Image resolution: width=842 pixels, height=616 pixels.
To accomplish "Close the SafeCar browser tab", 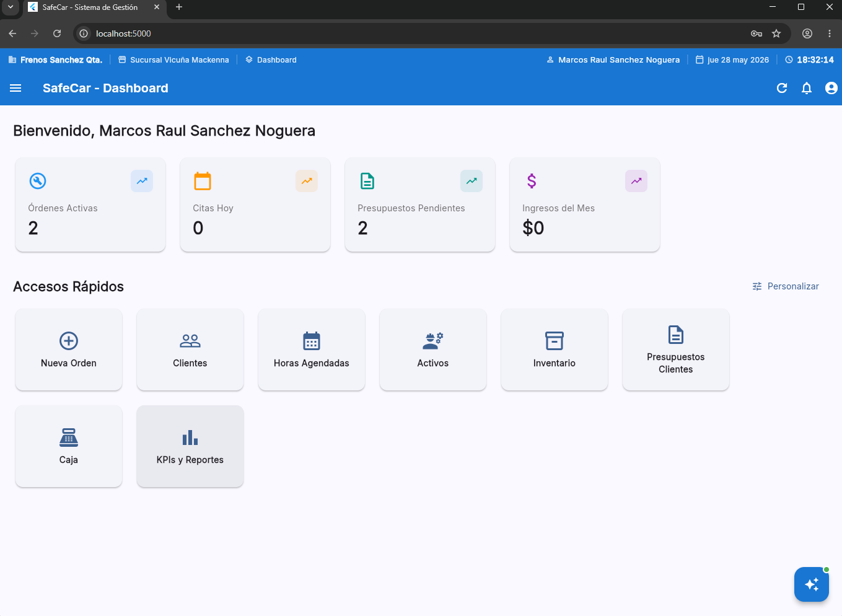I will point(157,7).
